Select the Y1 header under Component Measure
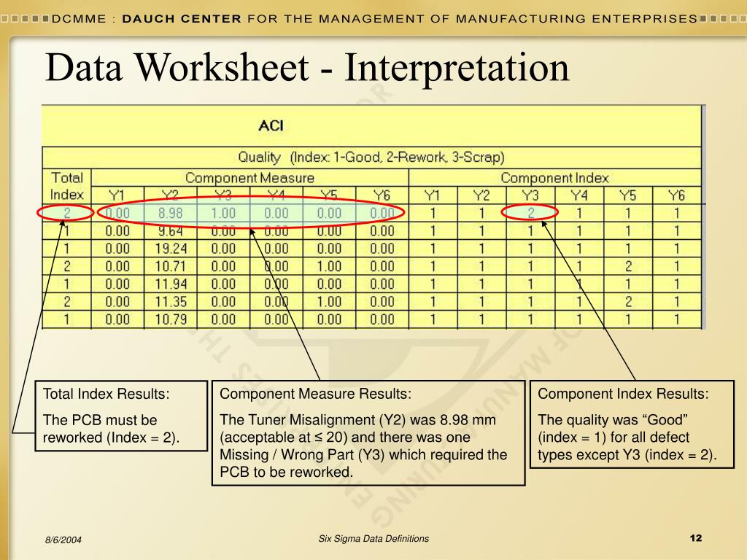Viewport: 747px width, 560px height. pos(117,195)
